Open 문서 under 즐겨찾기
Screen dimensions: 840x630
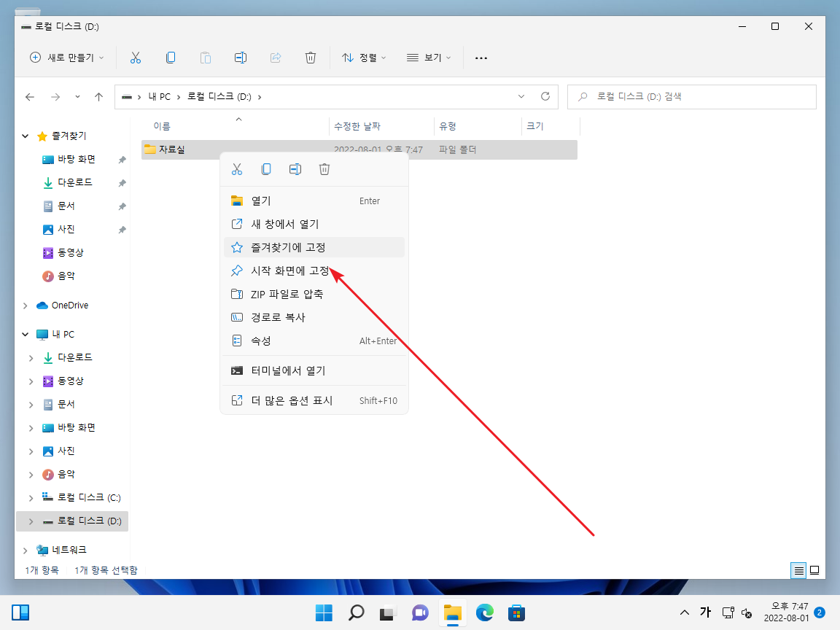point(66,206)
